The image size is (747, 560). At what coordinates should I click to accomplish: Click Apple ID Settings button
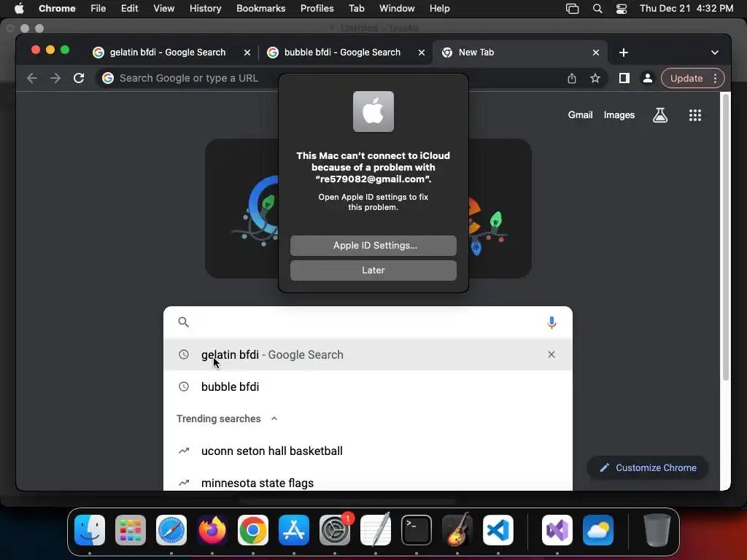pyautogui.click(x=373, y=245)
